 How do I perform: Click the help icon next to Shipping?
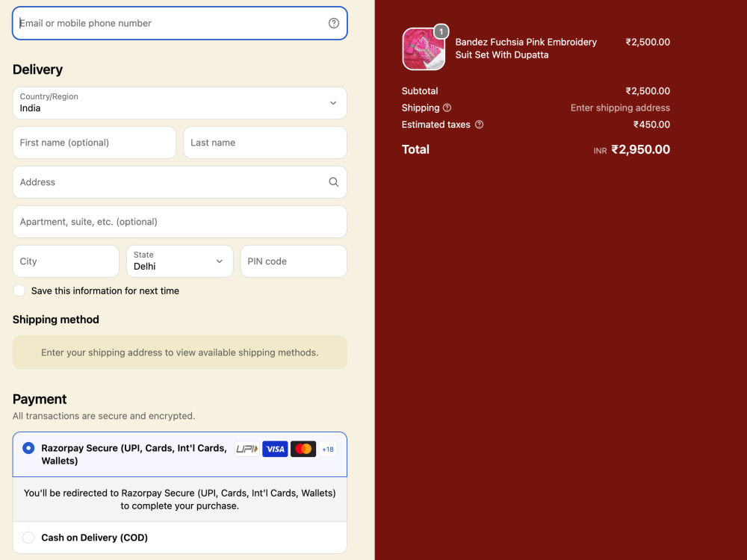point(447,108)
